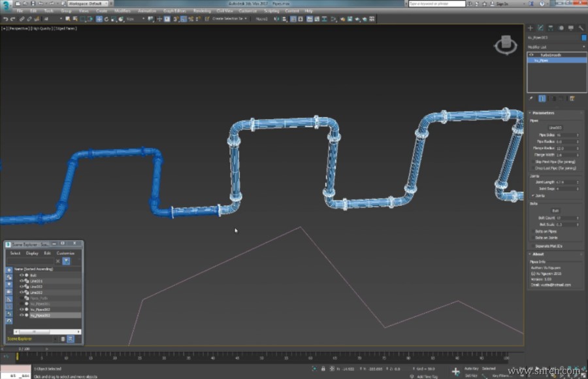Activate the Select and Move tool
Image resolution: width=588 pixels, height=379 pixels.
pyautogui.click(x=99, y=19)
